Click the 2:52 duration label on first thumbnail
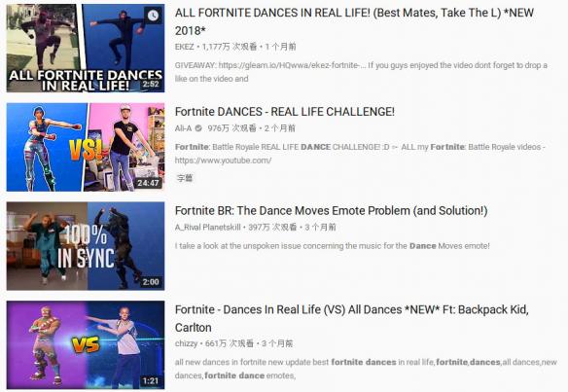The width and height of the screenshot is (568, 392). [x=151, y=84]
